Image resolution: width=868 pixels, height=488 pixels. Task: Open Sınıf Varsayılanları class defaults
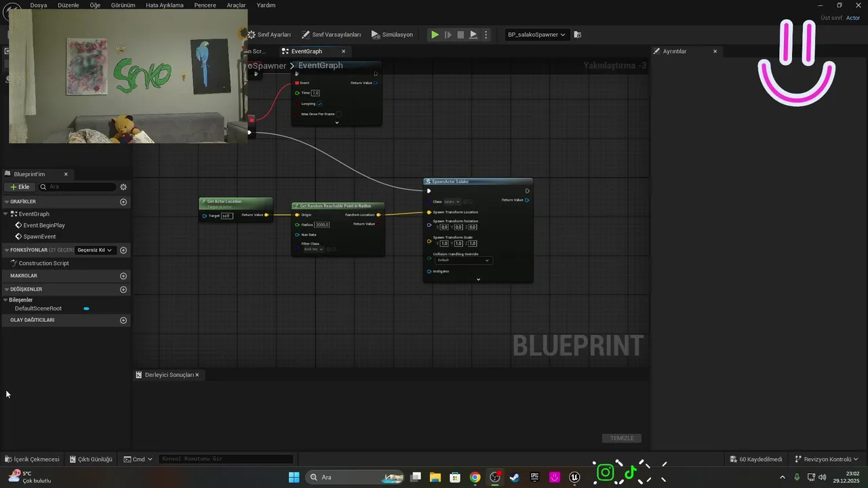pyautogui.click(x=331, y=35)
